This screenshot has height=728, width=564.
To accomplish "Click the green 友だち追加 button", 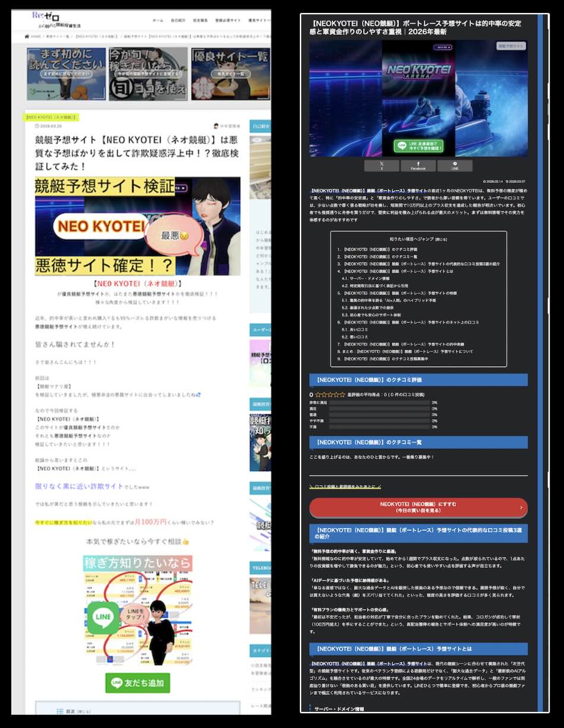I will (x=138, y=682).
